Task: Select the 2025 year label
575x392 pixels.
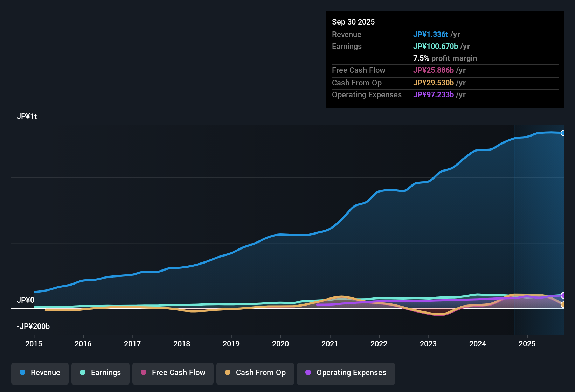Action: (x=527, y=344)
